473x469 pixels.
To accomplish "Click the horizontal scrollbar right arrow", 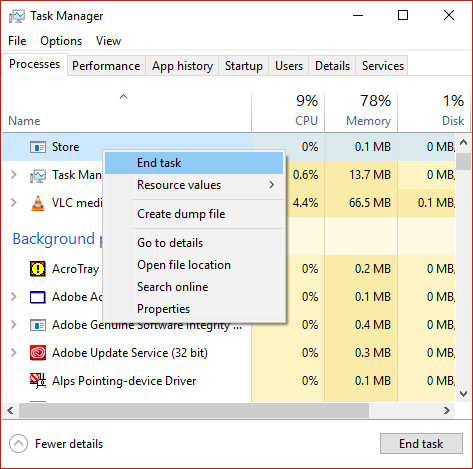I will pos(447,411).
